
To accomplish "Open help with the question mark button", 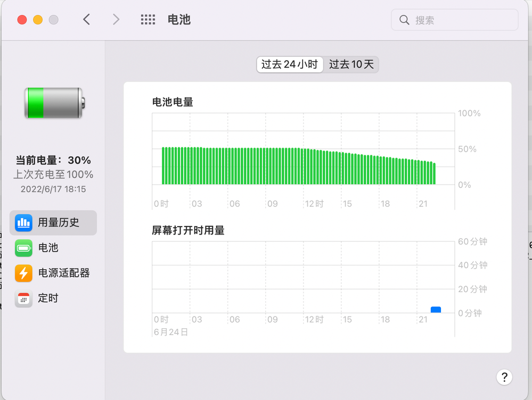I will 504,377.
